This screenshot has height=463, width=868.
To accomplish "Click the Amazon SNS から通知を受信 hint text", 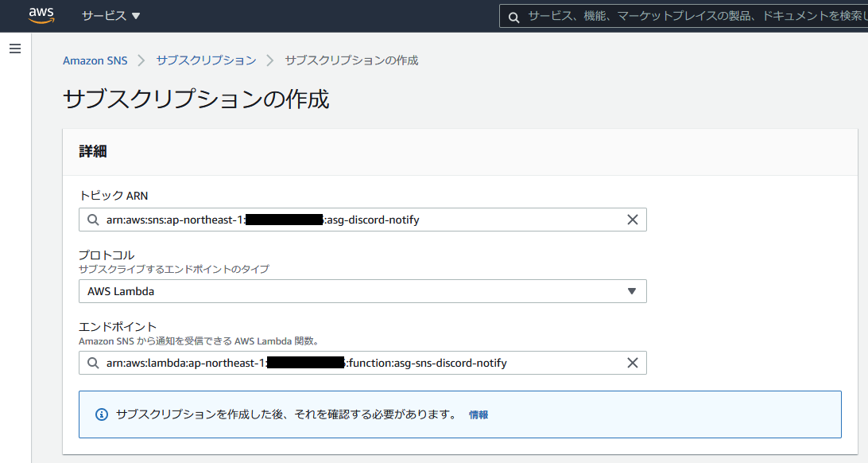I will 200,341.
